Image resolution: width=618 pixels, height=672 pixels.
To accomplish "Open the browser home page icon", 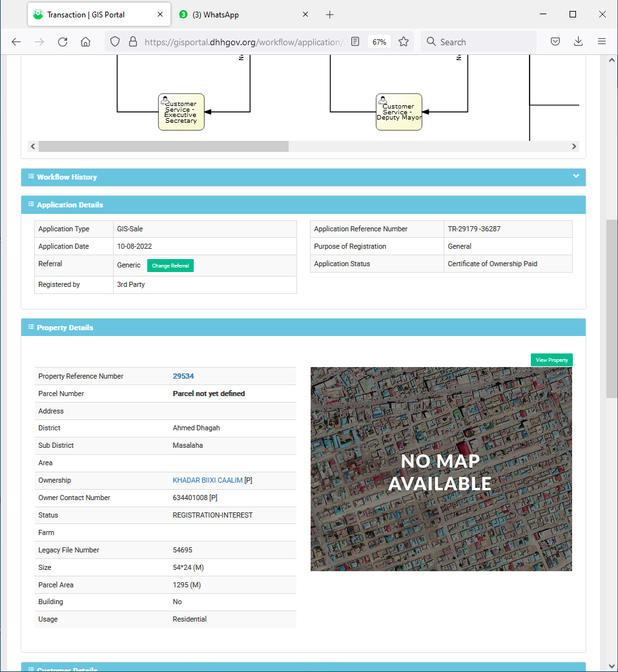I will 86,42.
